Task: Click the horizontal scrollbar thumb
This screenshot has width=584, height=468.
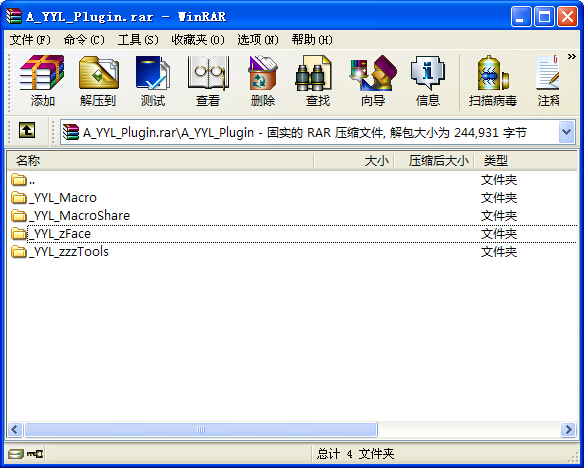Action: [201, 429]
